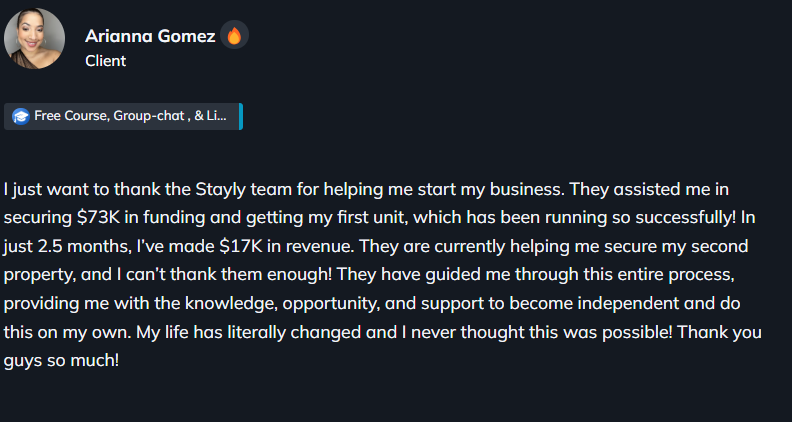Click the flame badge beside the name
Image resolution: width=792 pixels, height=422 pixels.
[234, 36]
